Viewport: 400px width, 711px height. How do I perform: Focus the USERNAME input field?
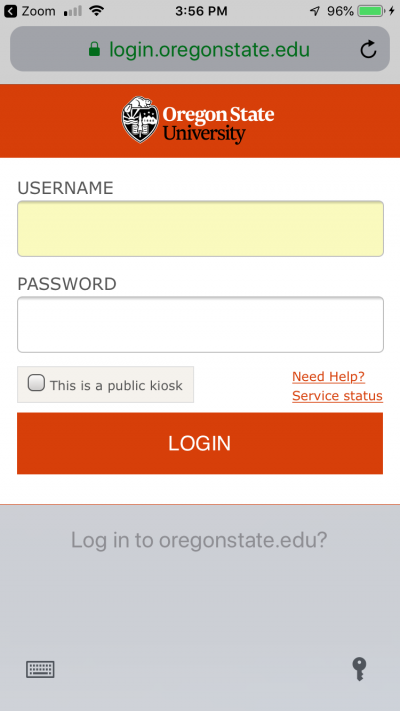pyautogui.click(x=200, y=229)
